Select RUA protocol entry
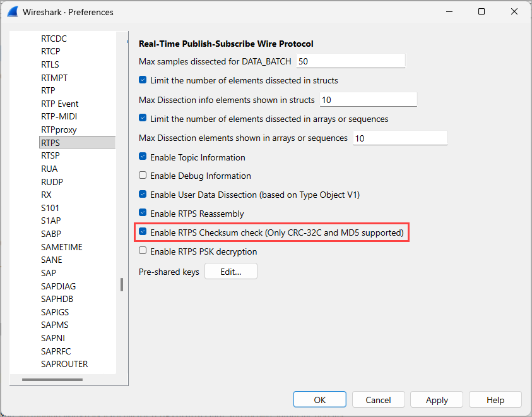Viewport: 532px width, 417px height. 49,169
